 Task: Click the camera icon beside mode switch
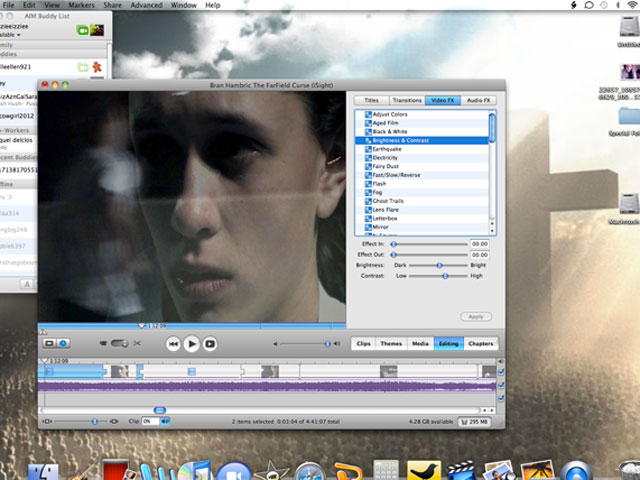click(x=103, y=344)
